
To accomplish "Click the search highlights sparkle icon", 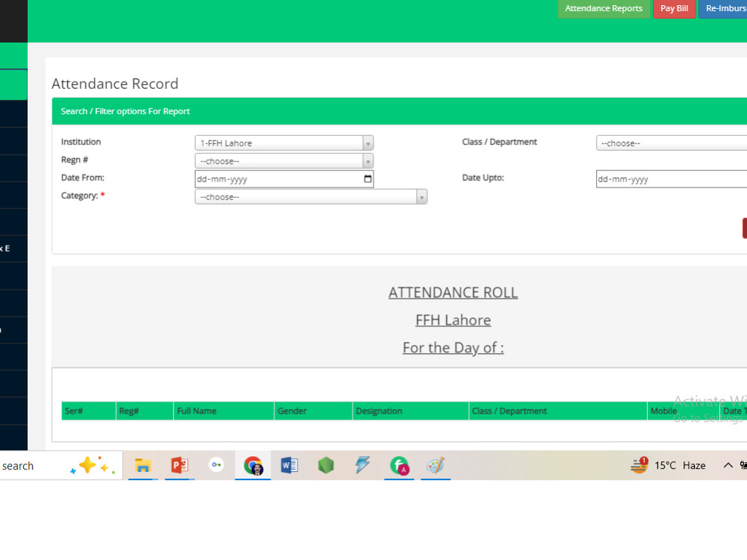I will [x=93, y=465].
